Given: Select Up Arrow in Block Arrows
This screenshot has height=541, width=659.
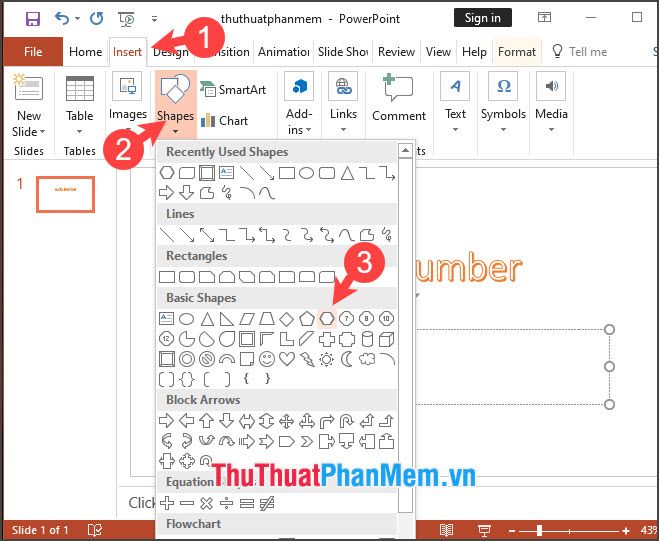Looking at the screenshot, I should [x=206, y=421].
